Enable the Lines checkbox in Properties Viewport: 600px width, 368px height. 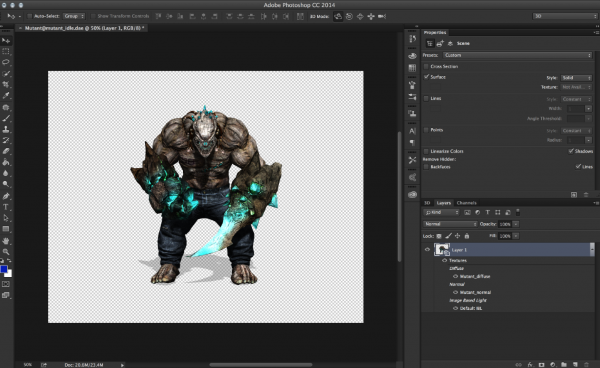426,99
